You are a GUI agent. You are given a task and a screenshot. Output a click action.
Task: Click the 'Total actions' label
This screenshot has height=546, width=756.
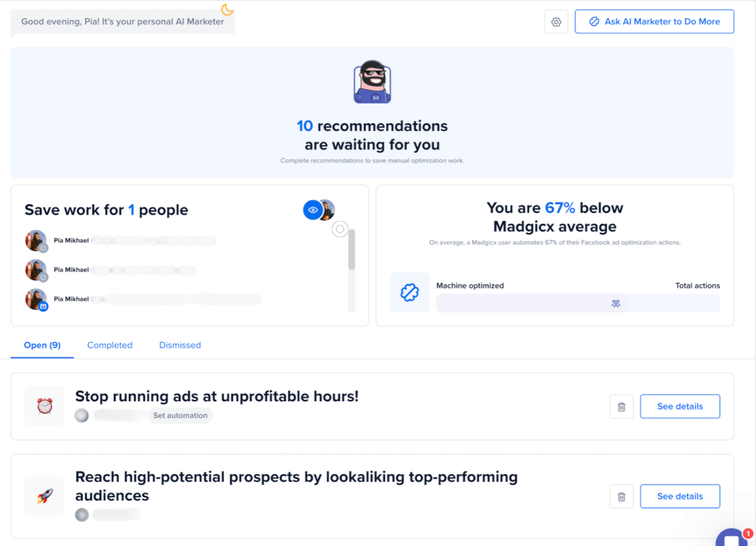tap(697, 286)
